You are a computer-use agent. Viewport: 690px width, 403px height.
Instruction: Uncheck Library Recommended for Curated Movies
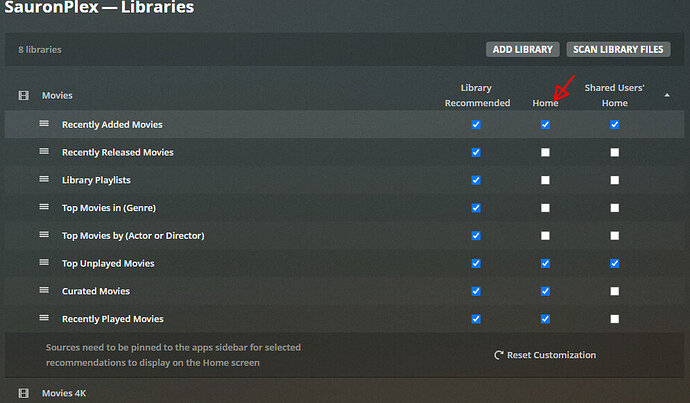pos(476,291)
